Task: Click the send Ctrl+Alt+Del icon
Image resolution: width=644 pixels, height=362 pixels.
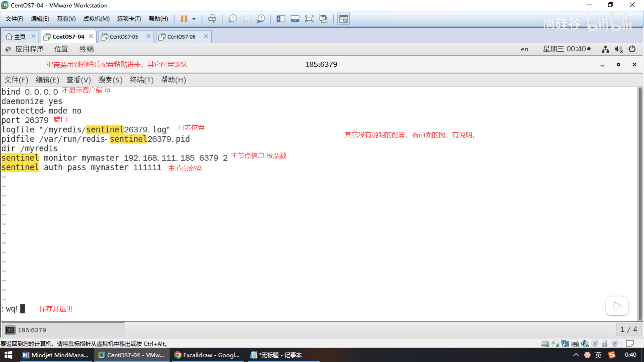Action: pos(212,19)
